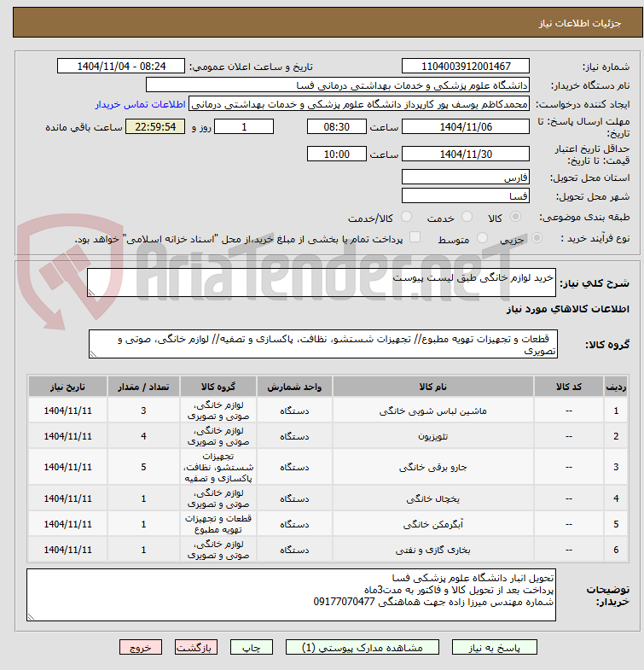Select the جزیی purchase type radio
This screenshot has height=670, width=644.
(x=537, y=237)
